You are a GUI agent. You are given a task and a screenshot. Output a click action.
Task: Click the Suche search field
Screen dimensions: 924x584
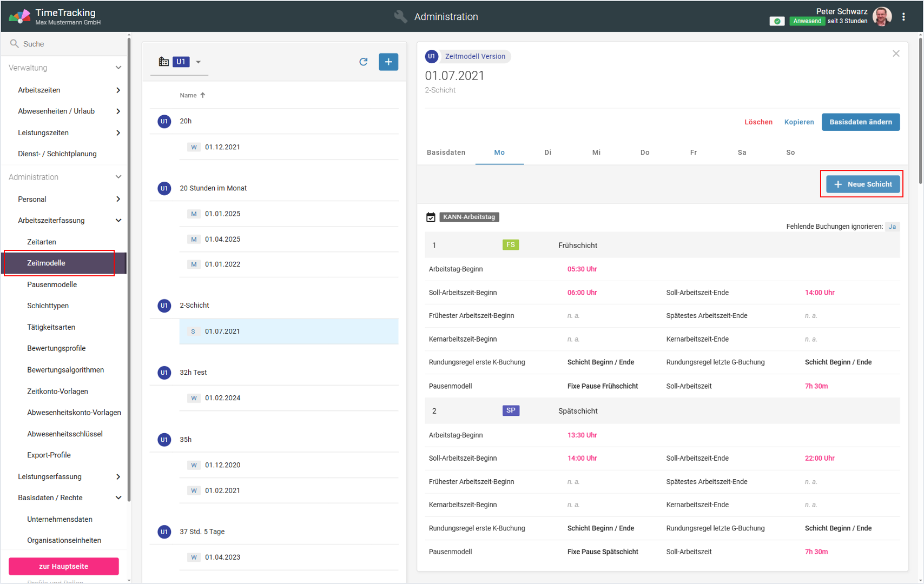pyautogui.click(x=65, y=44)
